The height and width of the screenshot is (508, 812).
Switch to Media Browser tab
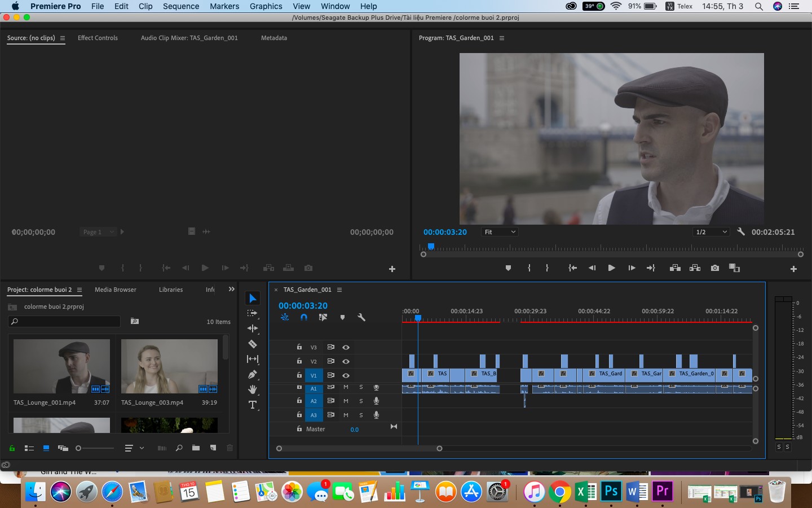(116, 290)
